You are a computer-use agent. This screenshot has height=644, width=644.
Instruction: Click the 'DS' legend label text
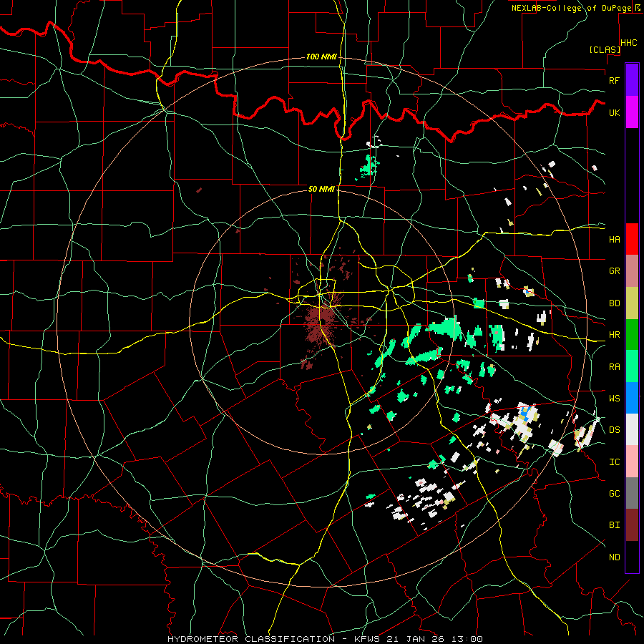pos(614,430)
